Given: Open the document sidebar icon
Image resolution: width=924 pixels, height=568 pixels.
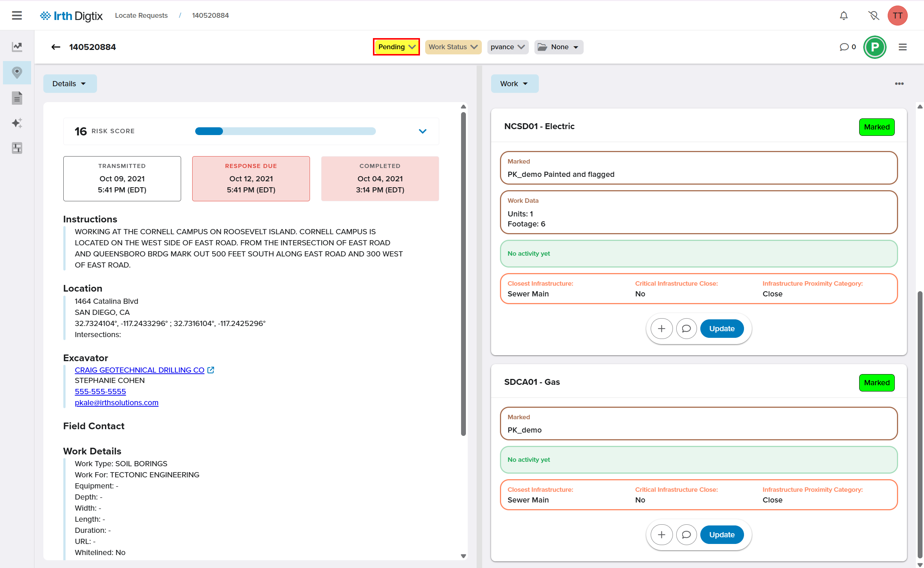Looking at the screenshot, I should pyautogui.click(x=17, y=98).
